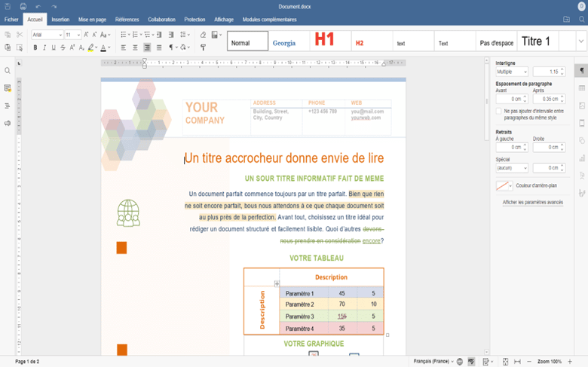Click the italic formatting icon
Image resolution: width=588 pixels, height=367 pixels.
tap(44, 47)
